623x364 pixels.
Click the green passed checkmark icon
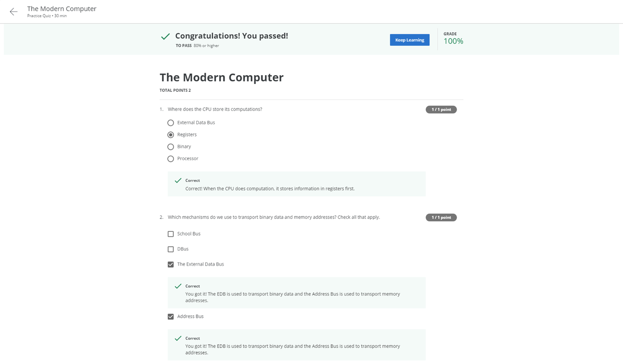165,37
